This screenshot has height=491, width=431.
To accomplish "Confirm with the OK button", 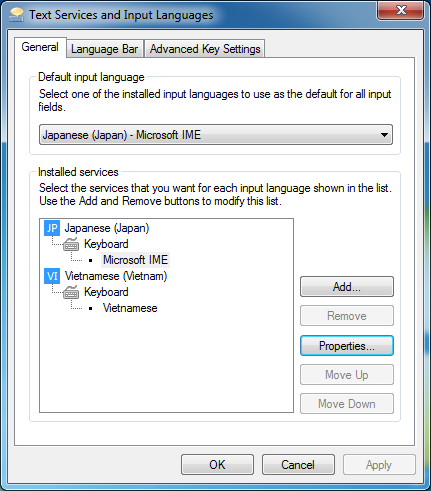I will coord(217,465).
